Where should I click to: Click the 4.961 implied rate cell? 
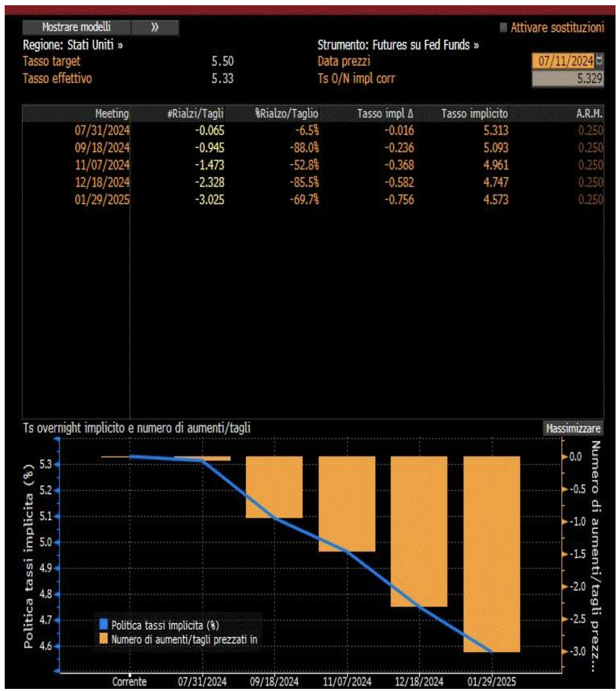496,165
